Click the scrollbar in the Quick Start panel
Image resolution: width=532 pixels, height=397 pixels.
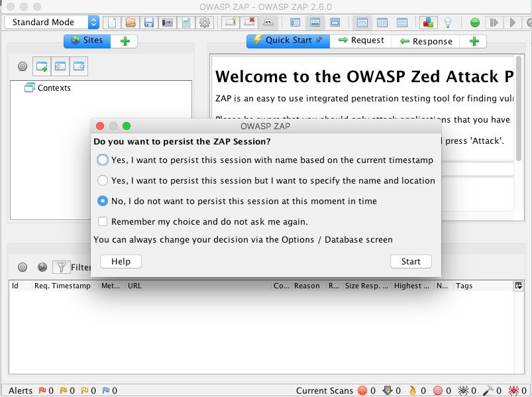coord(519,109)
